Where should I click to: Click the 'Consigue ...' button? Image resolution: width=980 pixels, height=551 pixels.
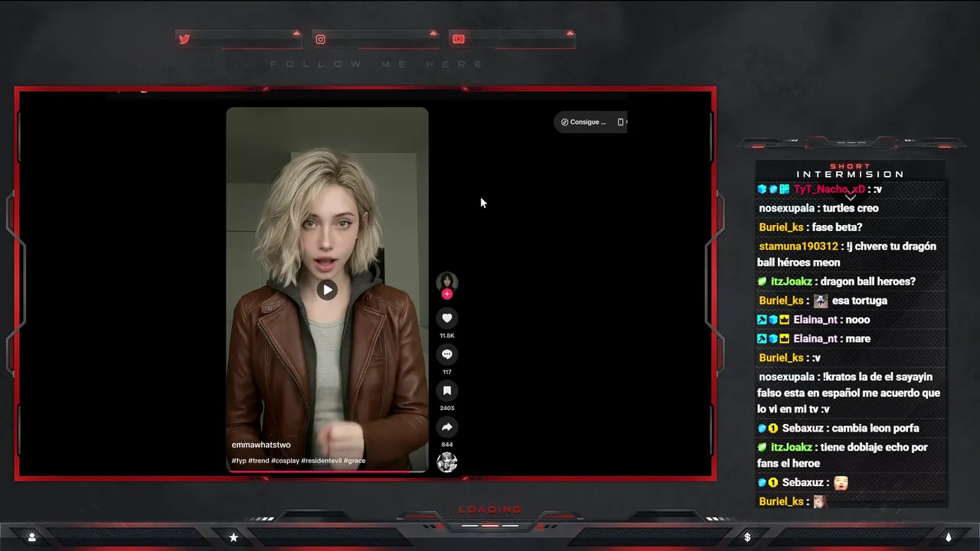[583, 122]
